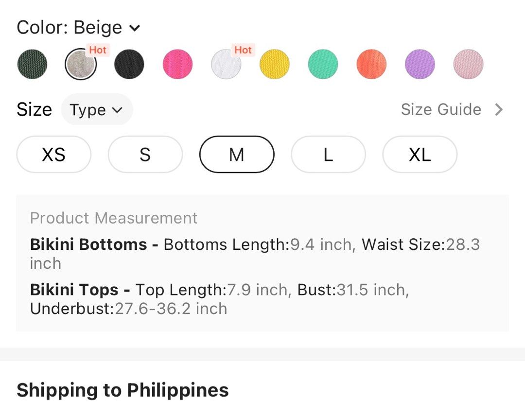
Task: Select the white color swatch
Action: coord(226,64)
